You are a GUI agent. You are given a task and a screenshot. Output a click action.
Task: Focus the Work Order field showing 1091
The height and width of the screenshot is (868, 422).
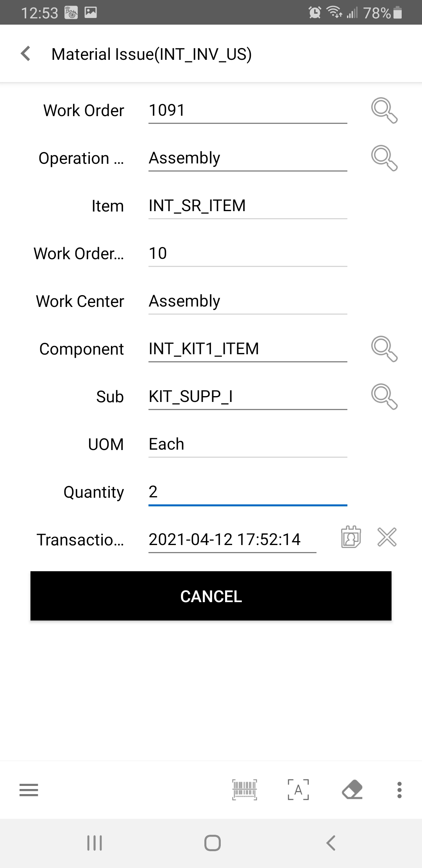pyautogui.click(x=247, y=111)
